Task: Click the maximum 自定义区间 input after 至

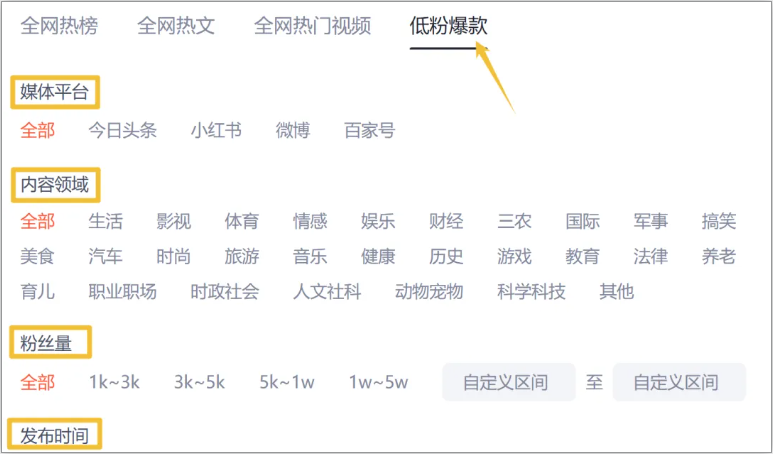Action: click(679, 382)
